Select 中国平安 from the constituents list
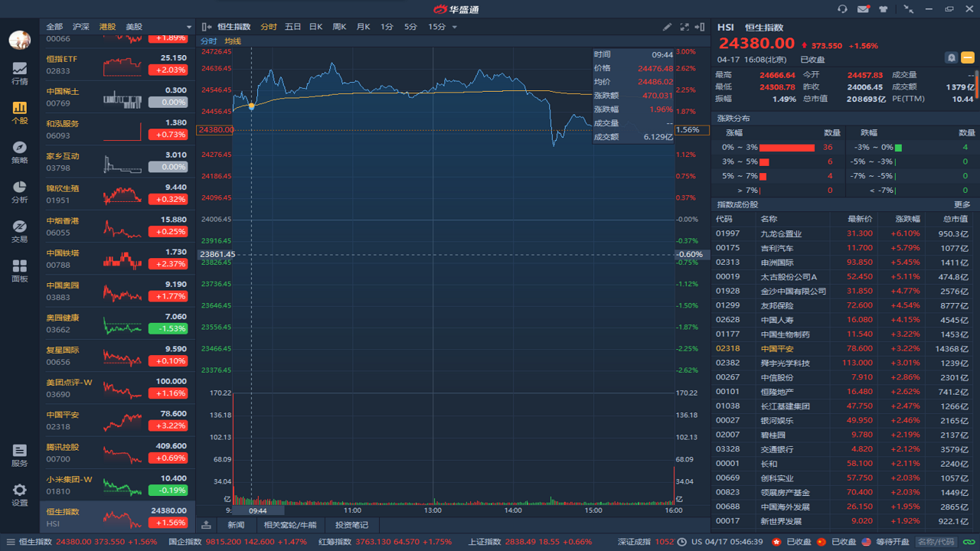The width and height of the screenshot is (980, 551). (x=778, y=349)
